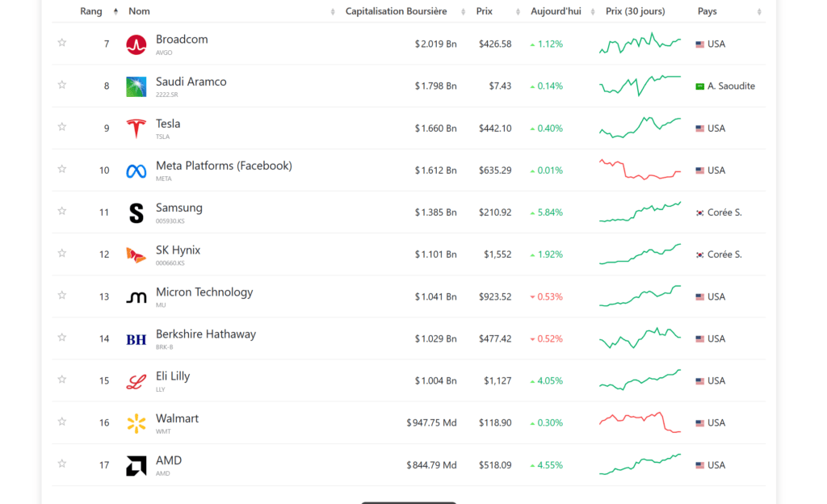Toggle the Tesla favorite star
This screenshot has height=504, width=827.
tap(61, 127)
